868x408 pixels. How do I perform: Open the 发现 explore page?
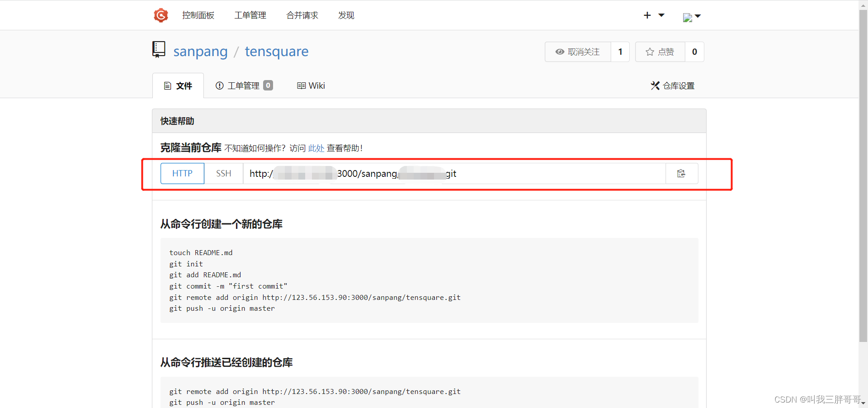tap(346, 15)
